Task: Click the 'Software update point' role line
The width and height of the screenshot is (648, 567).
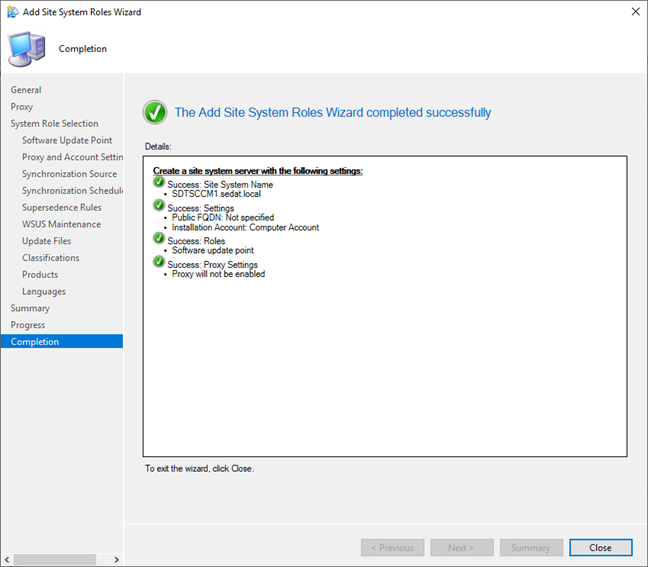Action: (213, 250)
